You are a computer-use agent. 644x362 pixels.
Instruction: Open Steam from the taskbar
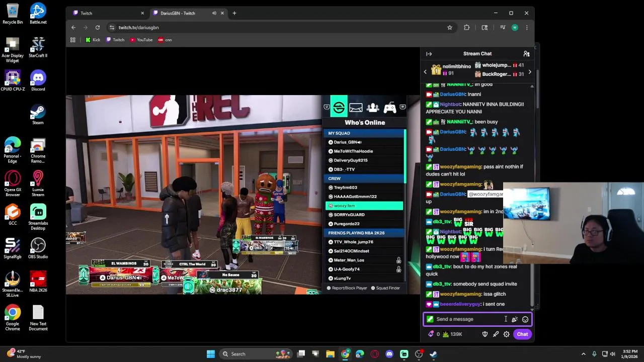coord(433,354)
